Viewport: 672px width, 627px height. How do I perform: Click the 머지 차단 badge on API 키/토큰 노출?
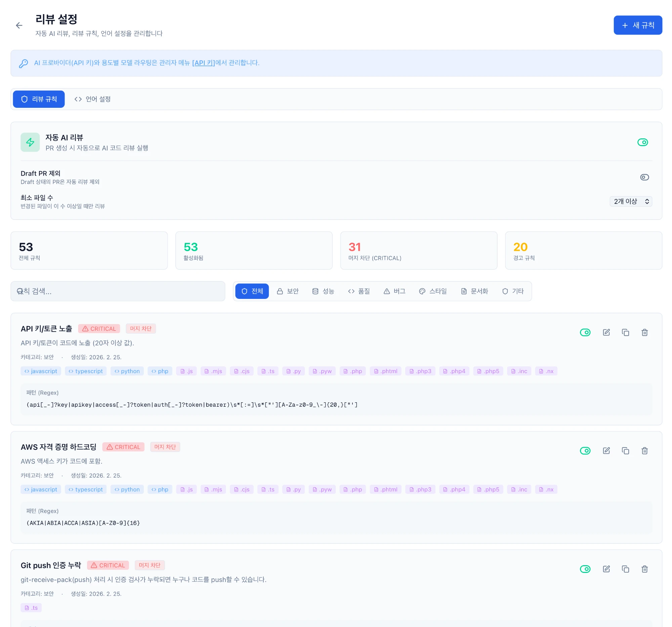141,329
